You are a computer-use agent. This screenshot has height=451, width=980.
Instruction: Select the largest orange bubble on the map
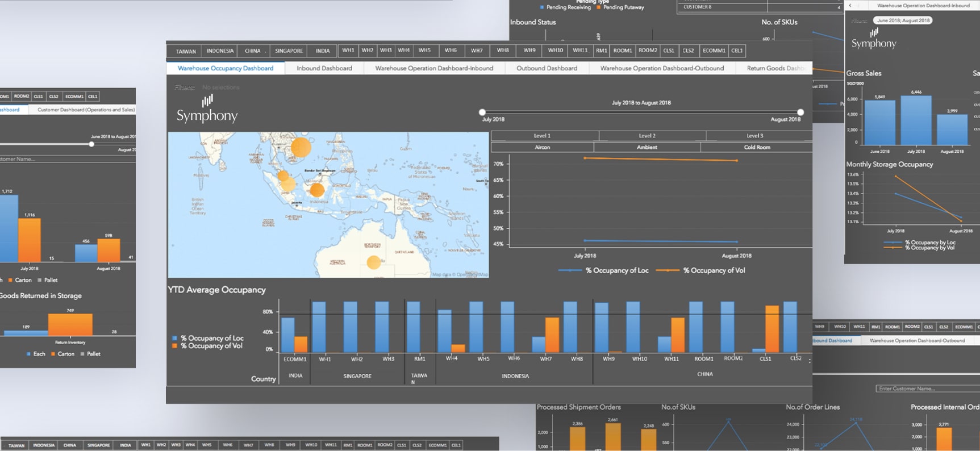tap(301, 147)
